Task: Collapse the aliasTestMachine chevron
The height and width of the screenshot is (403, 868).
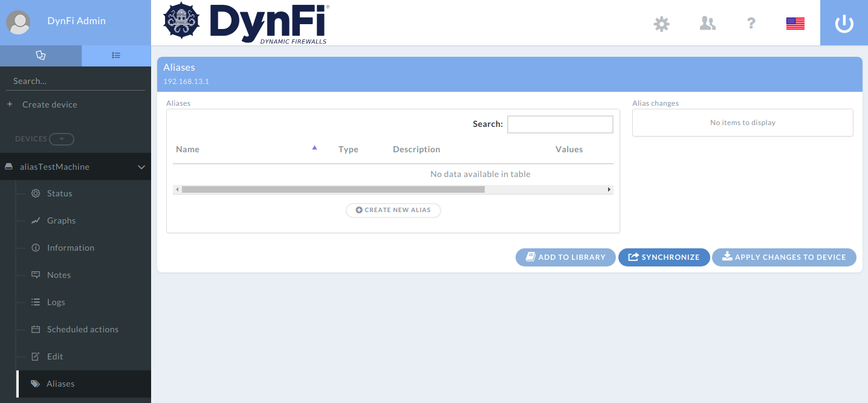Action: coord(141,167)
